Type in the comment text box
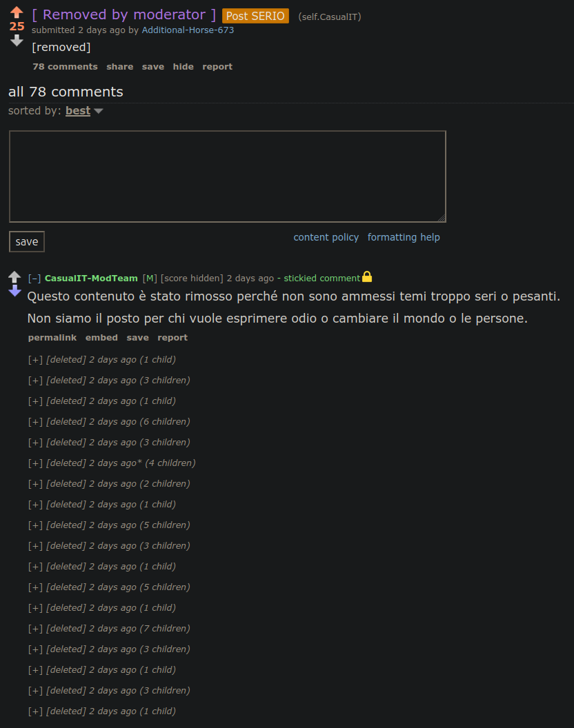Viewport: 574px width, 728px height. click(x=227, y=176)
